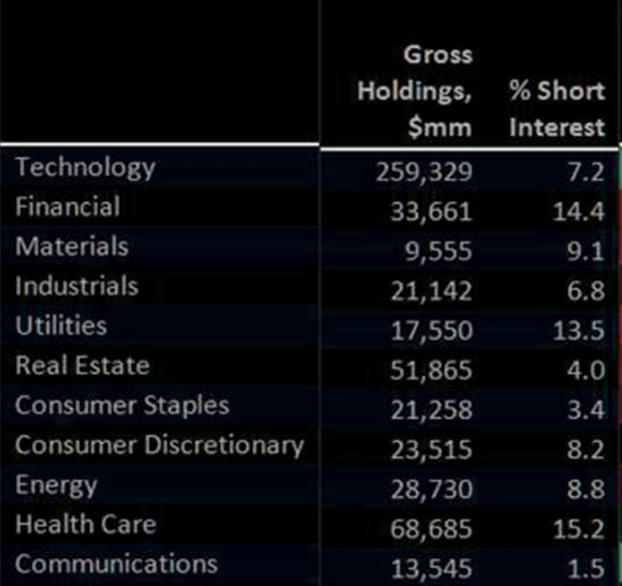Select the Technology row label

coord(85,167)
